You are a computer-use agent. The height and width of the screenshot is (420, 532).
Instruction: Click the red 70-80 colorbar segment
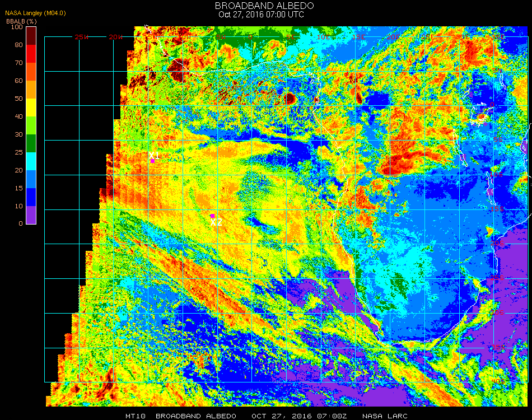pyautogui.click(x=31, y=54)
